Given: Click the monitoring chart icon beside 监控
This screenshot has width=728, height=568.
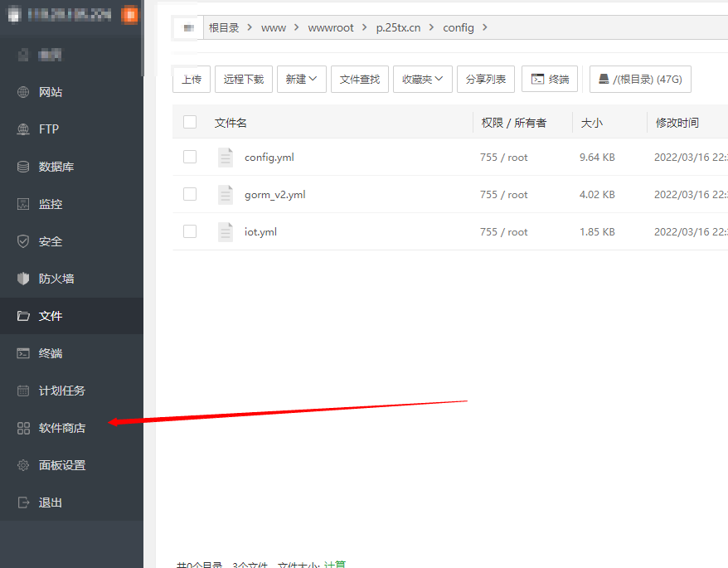Looking at the screenshot, I should (23, 204).
